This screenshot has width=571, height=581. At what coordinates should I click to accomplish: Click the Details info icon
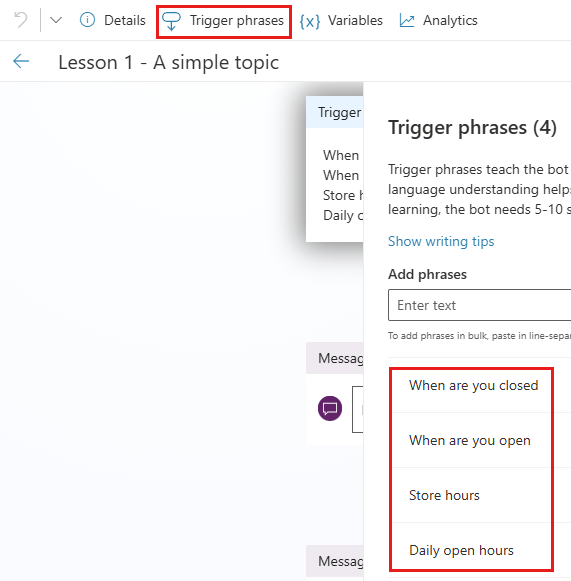click(x=87, y=20)
